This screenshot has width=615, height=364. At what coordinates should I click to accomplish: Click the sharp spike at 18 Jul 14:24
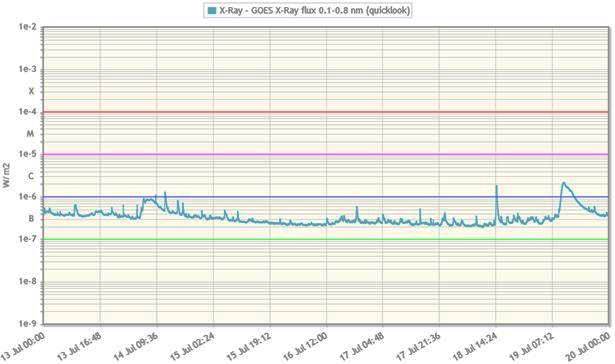(497, 186)
